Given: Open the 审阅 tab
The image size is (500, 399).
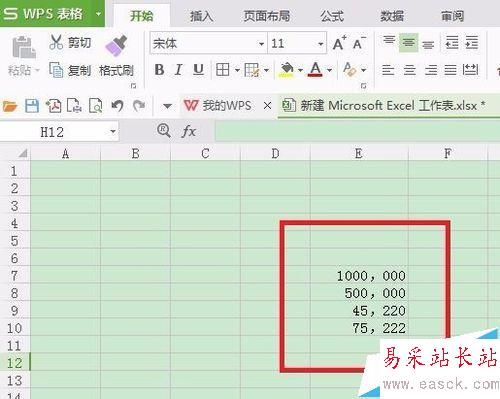Looking at the screenshot, I should pos(452,16).
